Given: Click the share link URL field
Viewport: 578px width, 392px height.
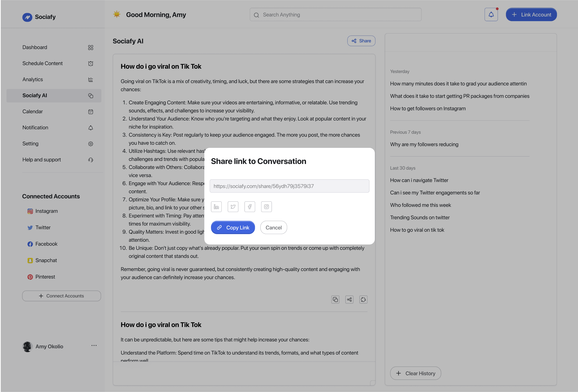Looking at the screenshot, I should (289, 186).
